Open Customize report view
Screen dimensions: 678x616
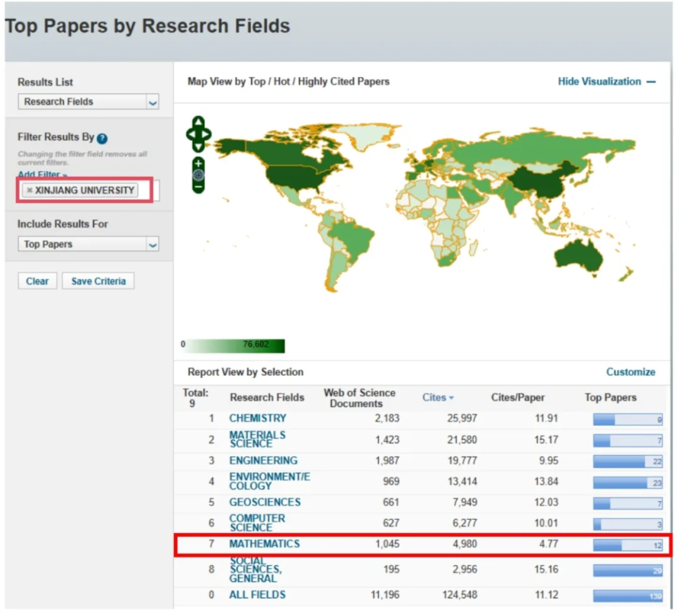(630, 372)
